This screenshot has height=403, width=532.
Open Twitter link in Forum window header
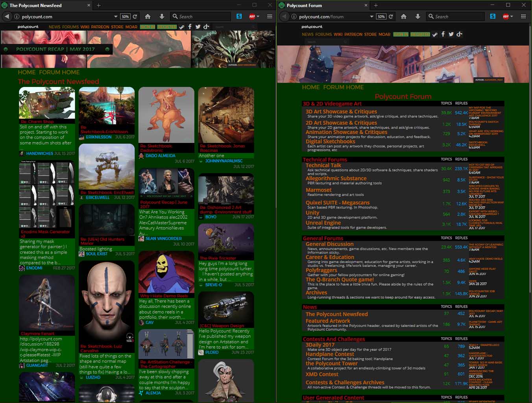point(451,34)
